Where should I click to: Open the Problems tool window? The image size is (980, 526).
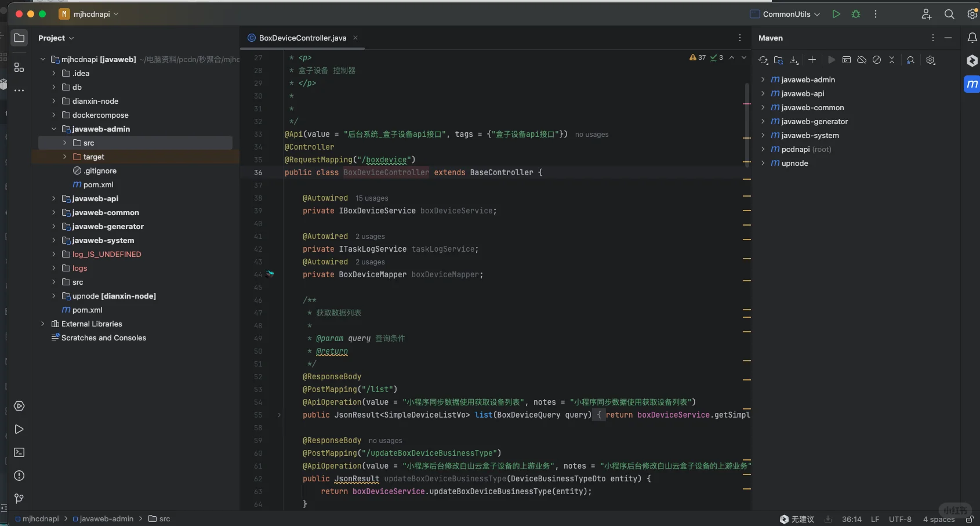(19, 476)
